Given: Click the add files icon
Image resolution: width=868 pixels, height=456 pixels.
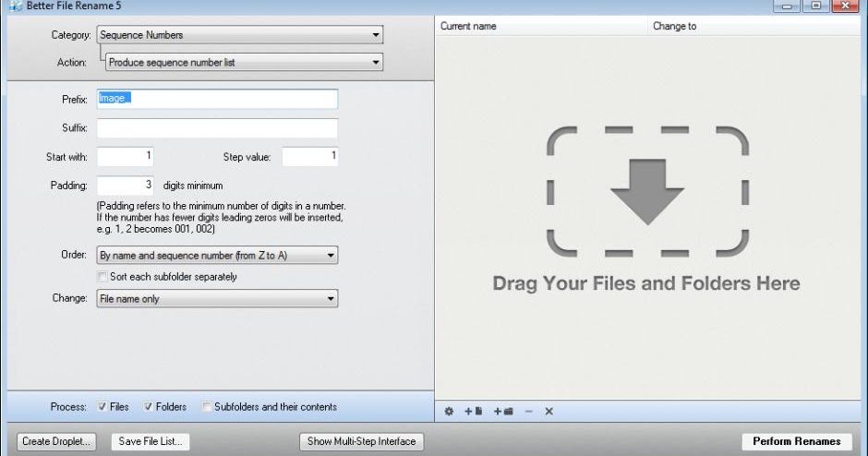Looking at the screenshot, I should tap(474, 411).
